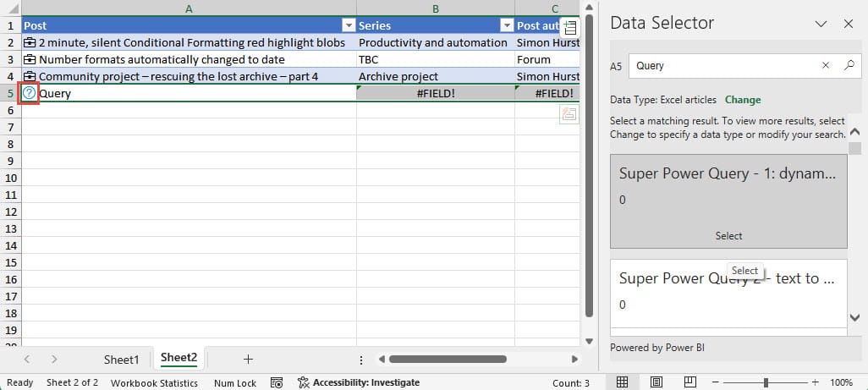
Task: Click the question mark icon in cell A5
Action: (30, 93)
